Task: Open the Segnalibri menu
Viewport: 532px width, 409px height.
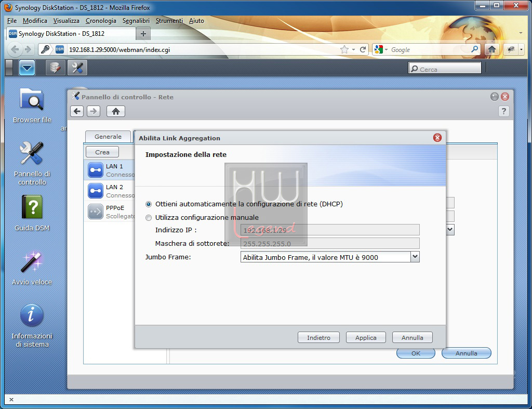Action: (136, 21)
